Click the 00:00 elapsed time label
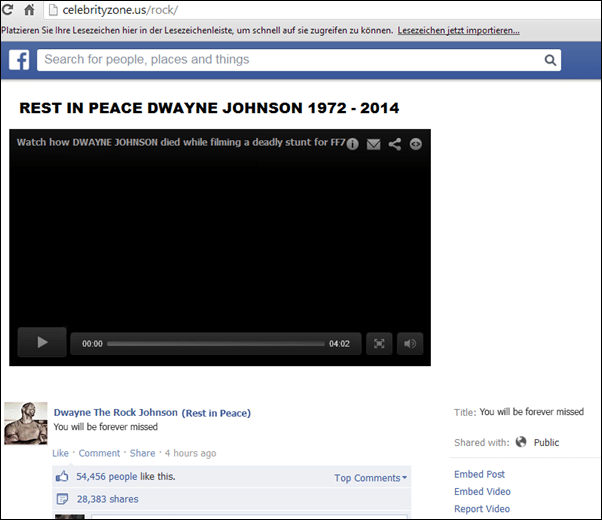This screenshot has width=602, height=520. pyautogui.click(x=92, y=344)
